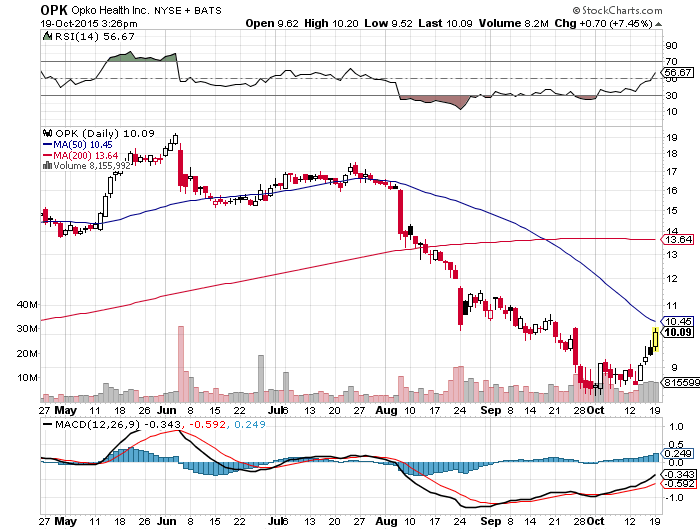Click the volume value tag on right axis
Image resolution: width=700 pixels, height=530 pixels.
point(679,383)
